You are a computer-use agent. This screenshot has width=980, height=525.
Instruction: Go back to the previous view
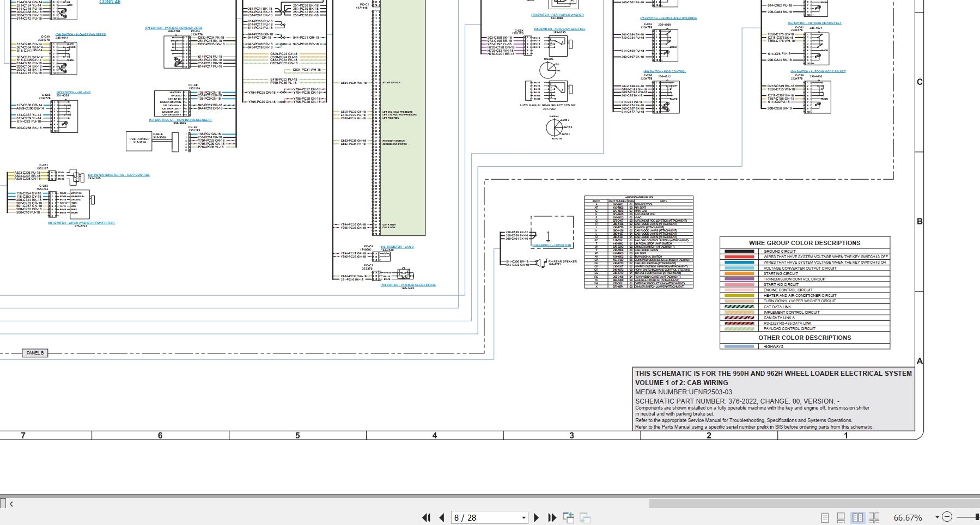click(568, 517)
